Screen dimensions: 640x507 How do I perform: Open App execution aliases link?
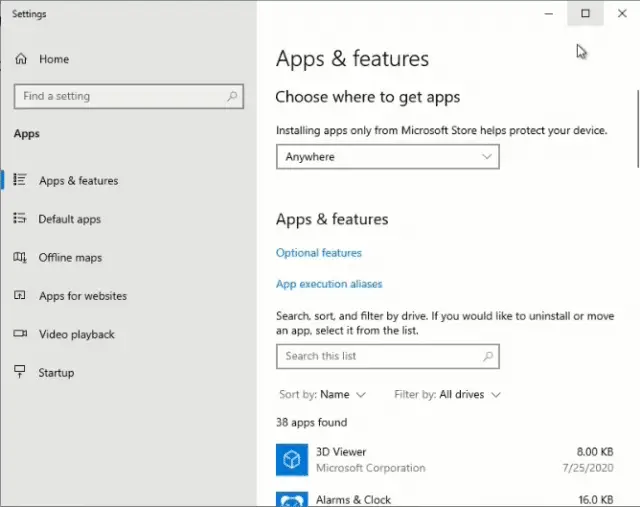pyautogui.click(x=329, y=284)
